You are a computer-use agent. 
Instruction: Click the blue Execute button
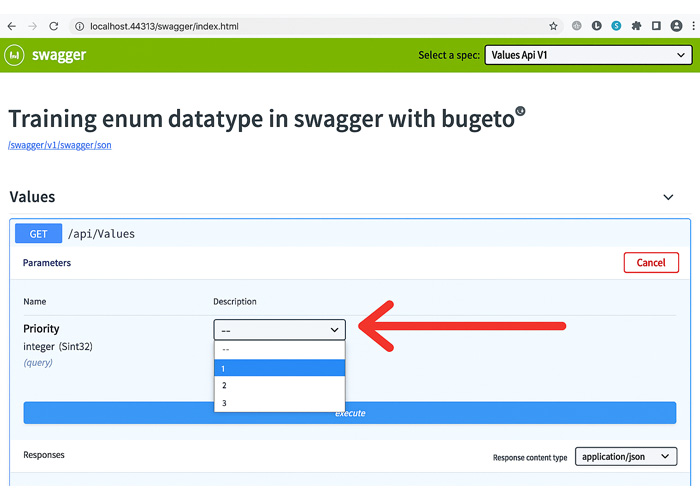coord(350,413)
